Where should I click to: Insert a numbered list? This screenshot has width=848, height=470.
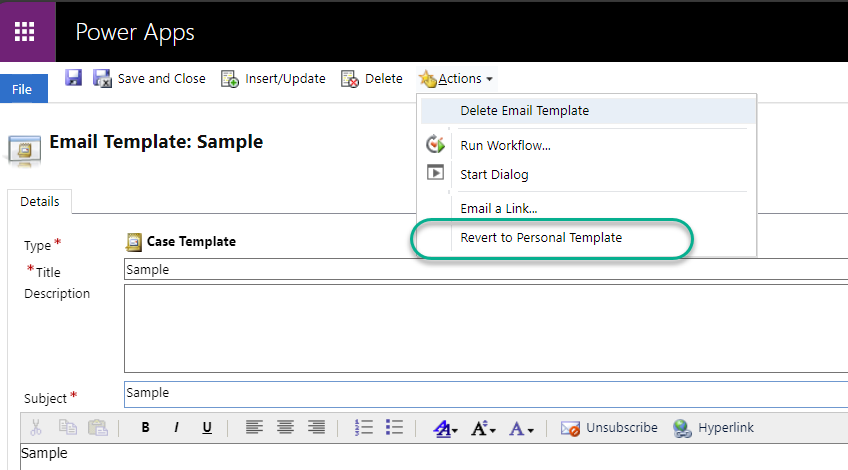click(364, 427)
